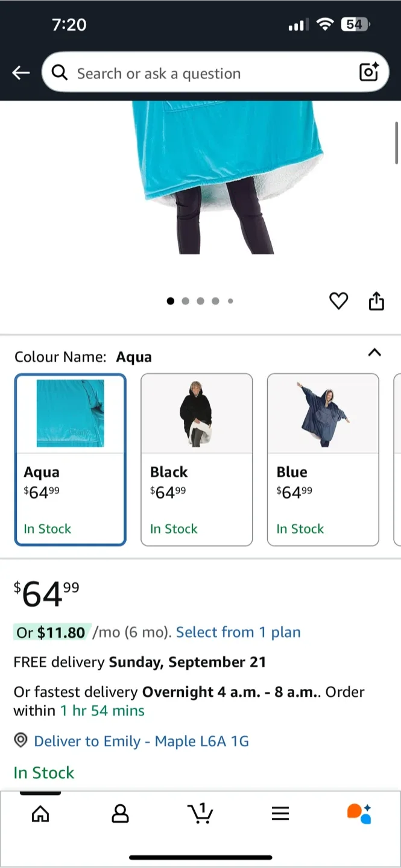Screen dimensions: 401x868
Task: Share the product via share icon
Action: point(376,300)
